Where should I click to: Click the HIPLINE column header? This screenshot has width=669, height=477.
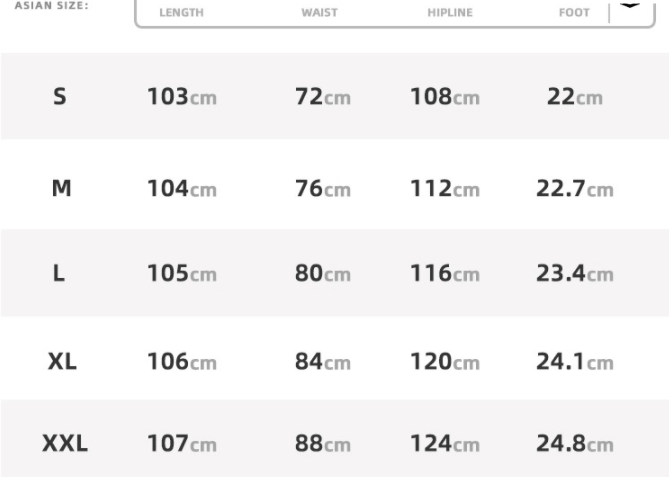coord(450,13)
